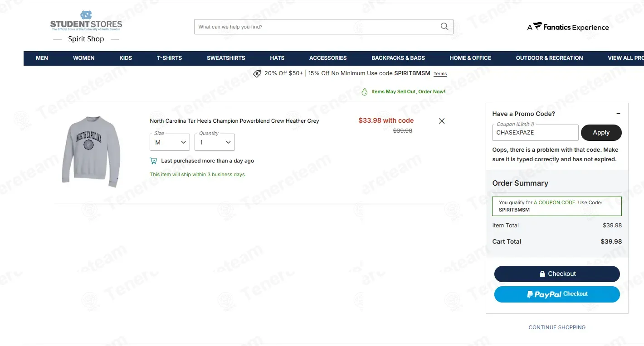This screenshot has width=644, height=346.
Task: Click the Coupon code input field
Action: (535, 133)
